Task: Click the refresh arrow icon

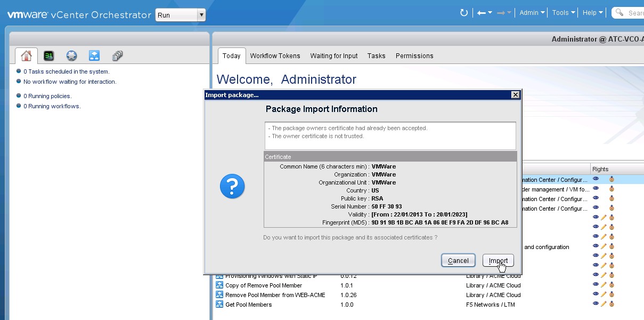Action: 463,13
